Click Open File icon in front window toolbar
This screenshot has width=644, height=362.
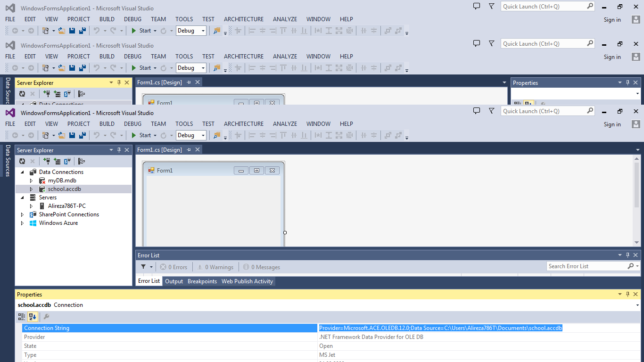point(62,135)
